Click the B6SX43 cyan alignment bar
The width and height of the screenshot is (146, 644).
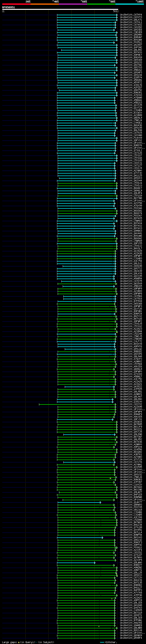pyautogui.click(x=80, y=538)
